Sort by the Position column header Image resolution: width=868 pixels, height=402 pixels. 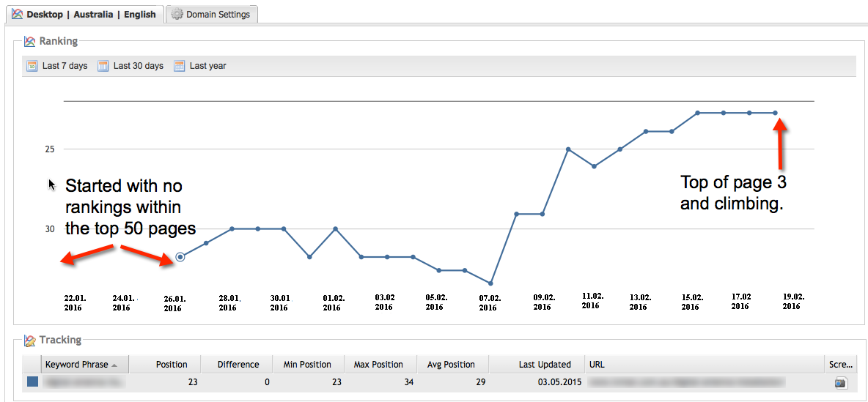click(x=172, y=364)
